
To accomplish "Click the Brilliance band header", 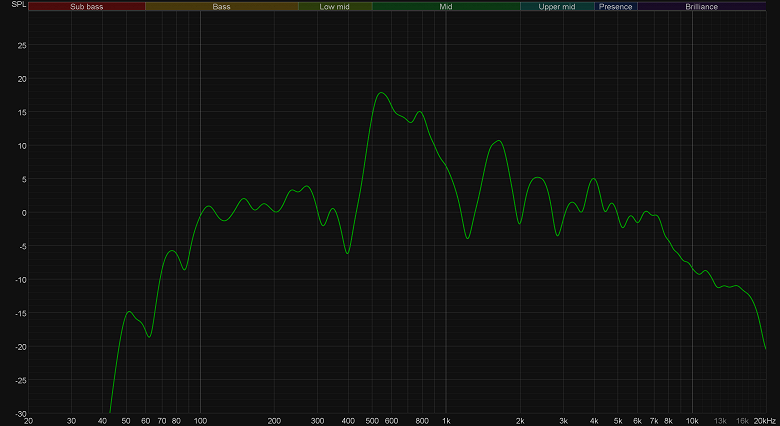I will [x=701, y=6].
